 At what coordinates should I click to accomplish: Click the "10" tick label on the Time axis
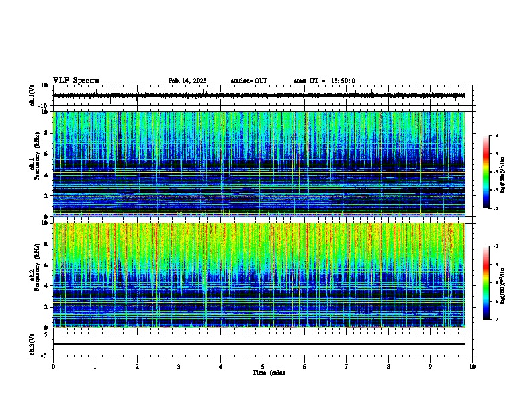472,366
